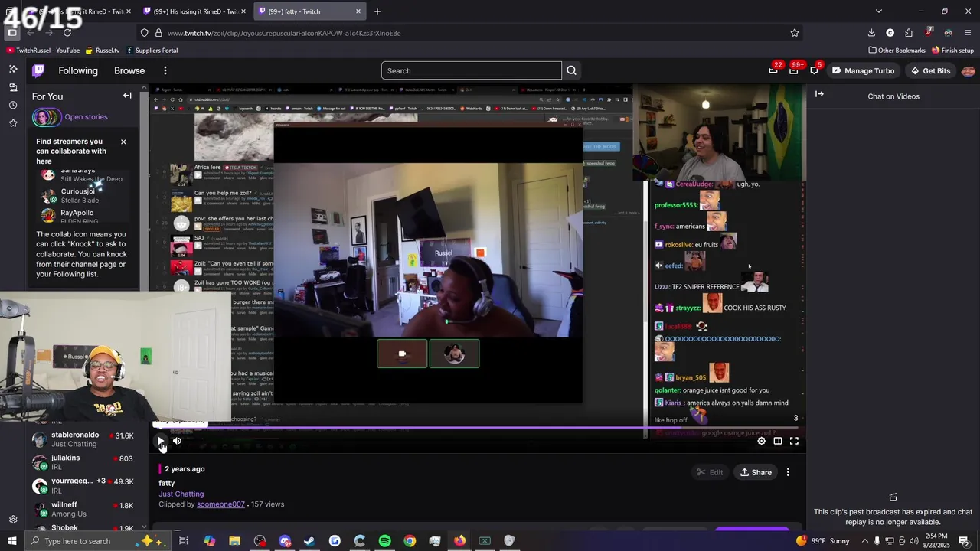The height and width of the screenshot is (551, 980).
Task: Open Steam from taskbar
Action: click(309, 541)
